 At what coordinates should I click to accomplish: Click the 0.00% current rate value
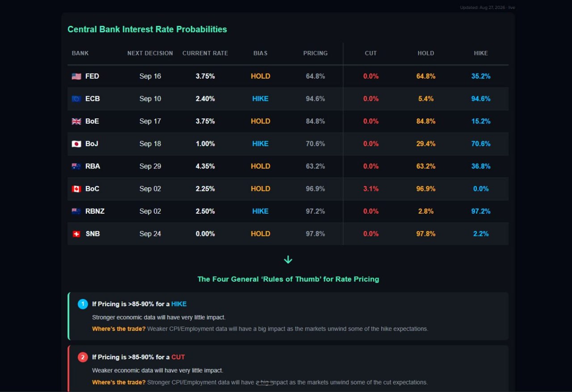[205, 234]
